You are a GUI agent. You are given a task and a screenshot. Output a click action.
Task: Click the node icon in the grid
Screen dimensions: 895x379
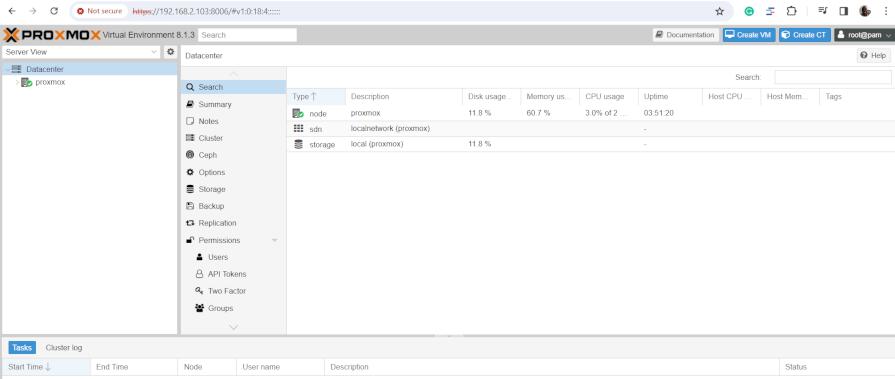(x=298, y=113)
